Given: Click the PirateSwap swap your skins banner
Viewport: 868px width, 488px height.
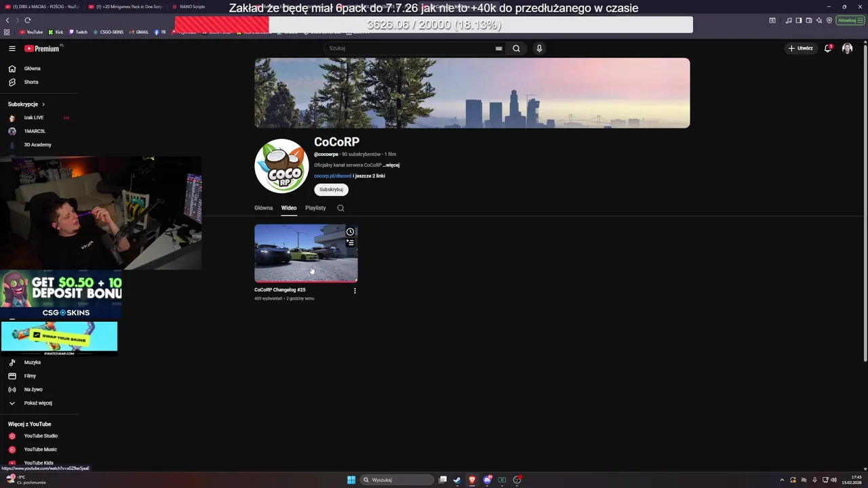Looking at the screenshot, I should (x=59, y=338).
